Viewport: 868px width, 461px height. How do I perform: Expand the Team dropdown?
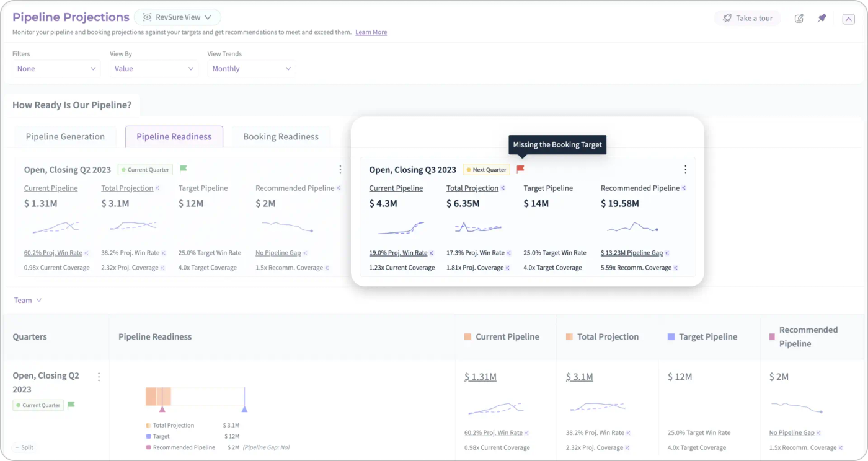[x=28, y=301]
